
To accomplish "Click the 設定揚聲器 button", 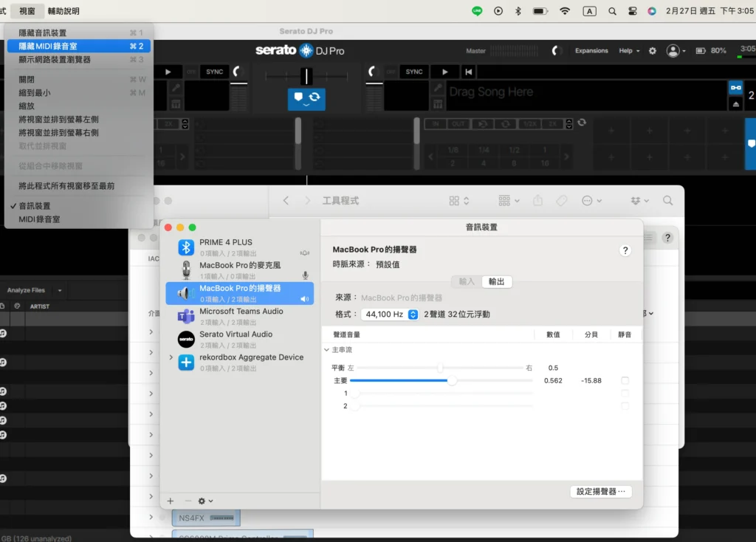I will 601,492.
